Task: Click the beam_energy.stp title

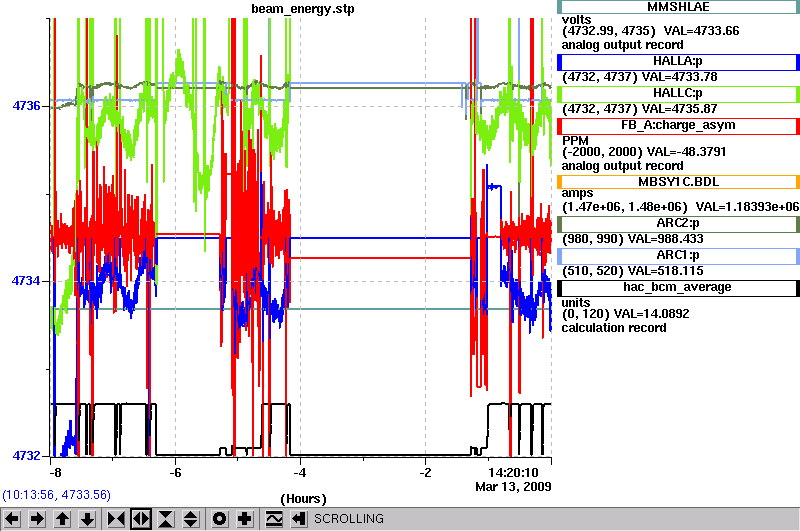Action: [303, 9]
